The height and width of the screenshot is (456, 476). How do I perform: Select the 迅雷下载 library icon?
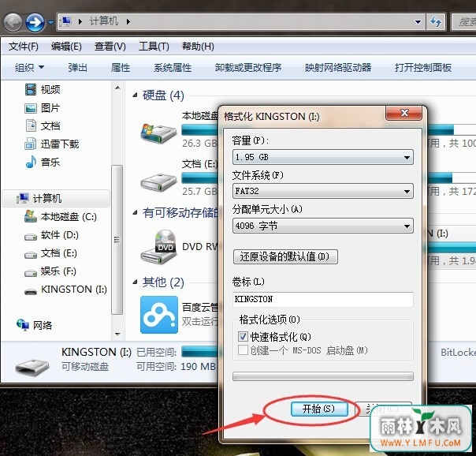31,144
